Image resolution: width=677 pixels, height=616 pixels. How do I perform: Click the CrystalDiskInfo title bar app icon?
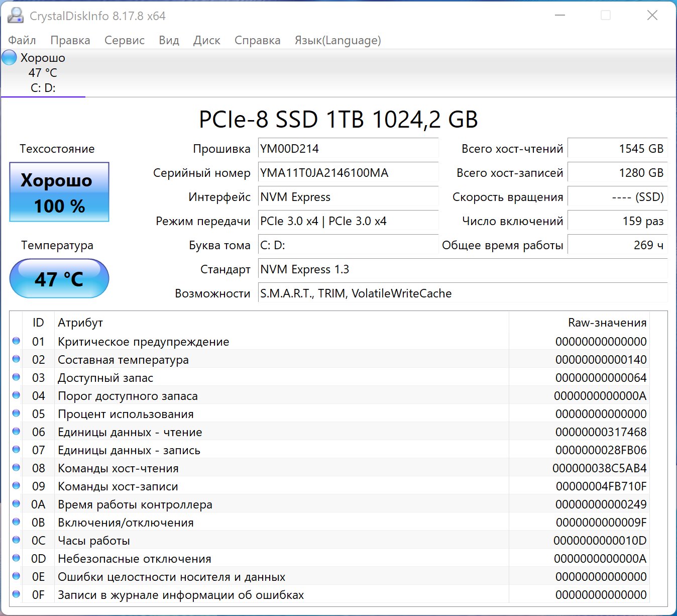click(16, 16)
